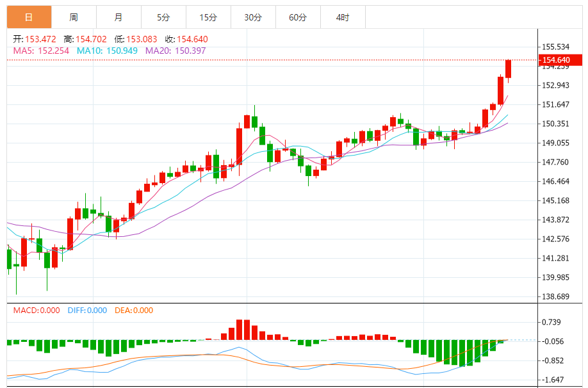The image size is (588, 388).
Task: Open the 30分 timeframe tab
Action: pyautogui.click(x=254, y=17)
